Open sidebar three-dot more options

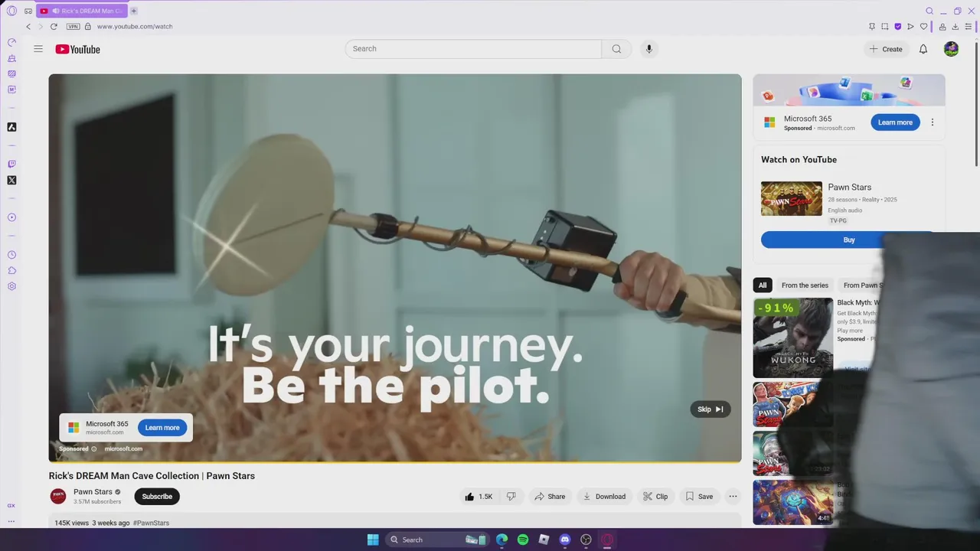11,521
